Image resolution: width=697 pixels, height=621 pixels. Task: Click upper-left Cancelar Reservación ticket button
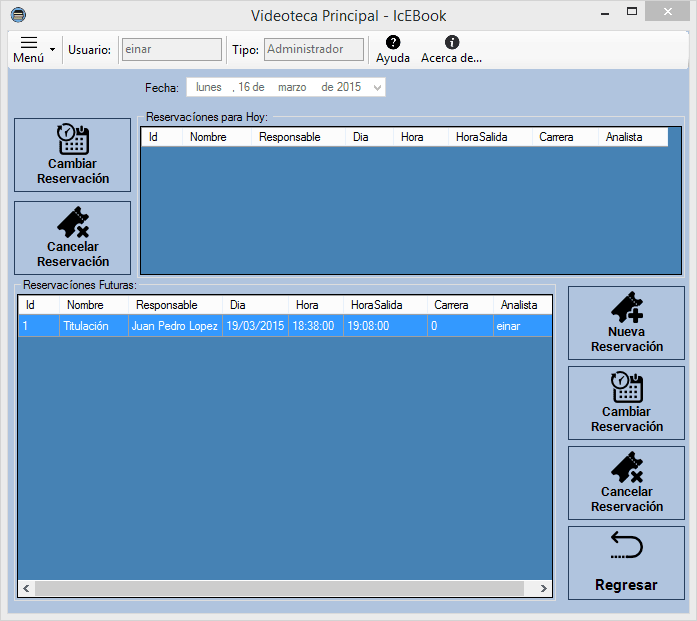tap(72, 238)
